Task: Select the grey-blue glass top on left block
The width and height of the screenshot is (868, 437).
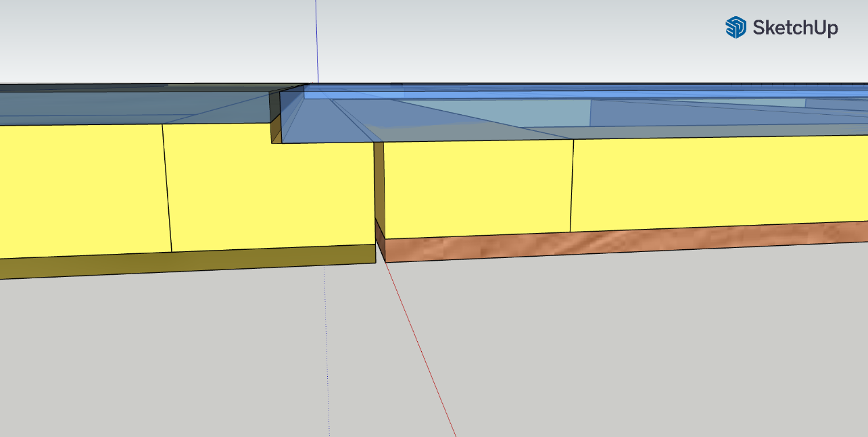Action: pyautogui.click(x=135, y=105)
